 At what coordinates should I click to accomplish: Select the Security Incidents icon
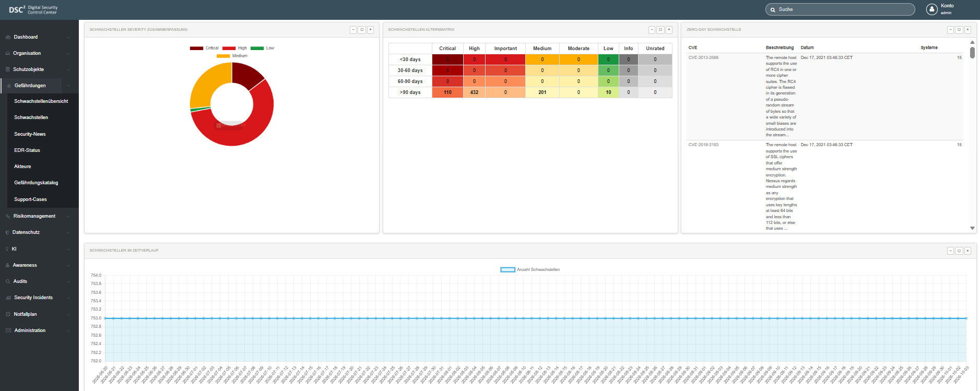(x=8, y=298)
